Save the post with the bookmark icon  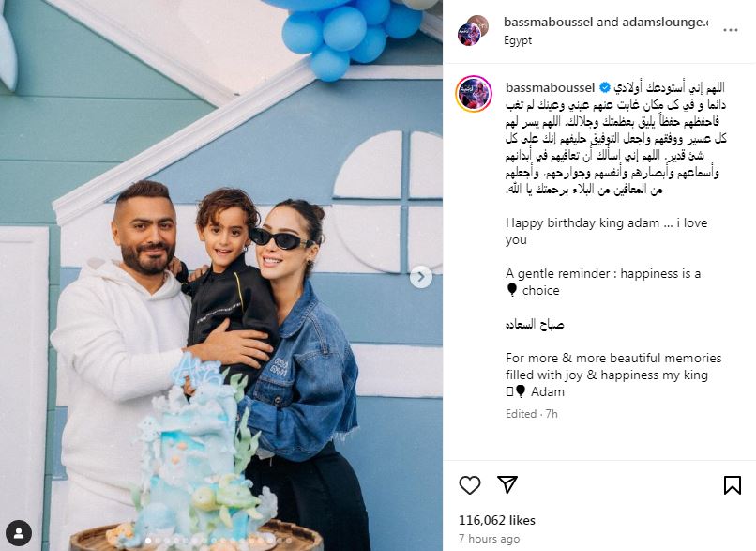pyautogui.click(x=732, y=485)
